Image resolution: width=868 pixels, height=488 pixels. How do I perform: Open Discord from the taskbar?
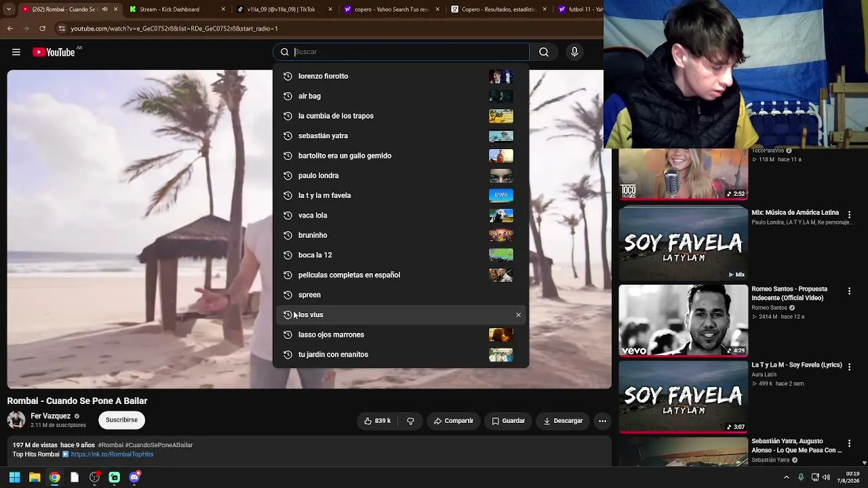(134, 477)
